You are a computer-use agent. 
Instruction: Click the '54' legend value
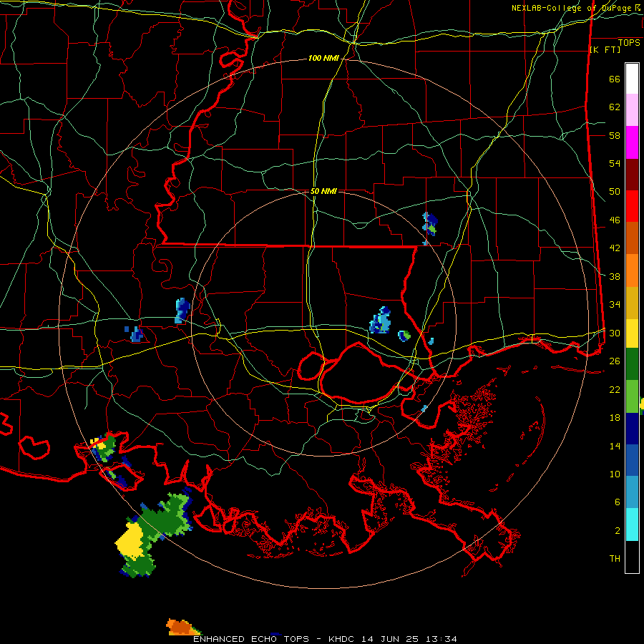(x=615, y=163)
